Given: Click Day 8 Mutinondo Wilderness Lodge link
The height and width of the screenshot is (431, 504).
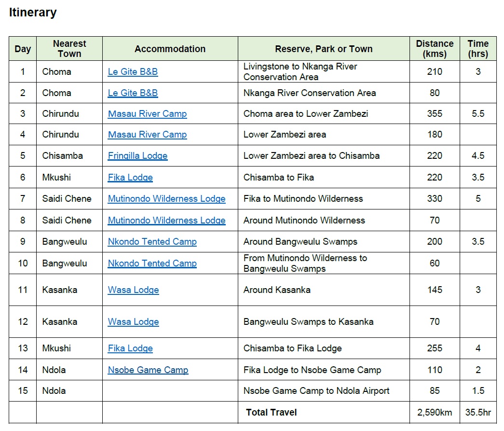Looking at the screenshot, I should point(166,221).
